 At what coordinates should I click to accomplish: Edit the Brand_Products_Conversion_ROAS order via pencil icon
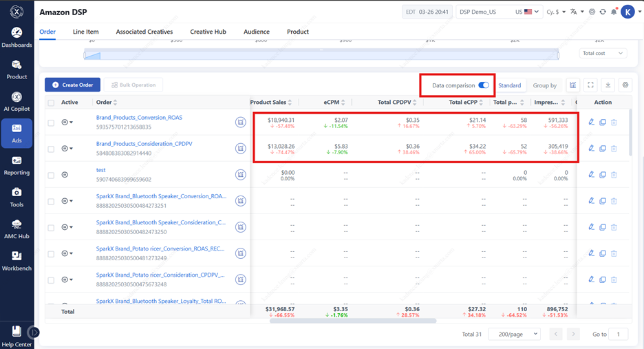[591, 122]
